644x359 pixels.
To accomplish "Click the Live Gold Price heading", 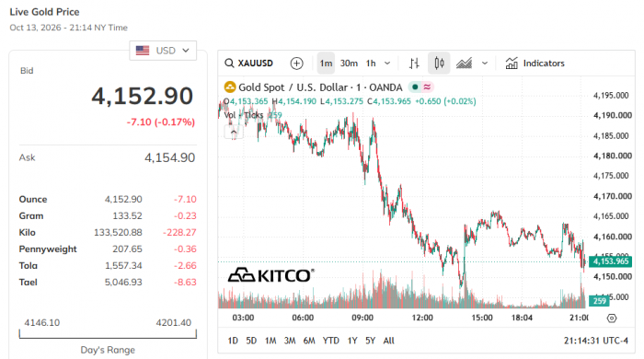I will 44,12.
